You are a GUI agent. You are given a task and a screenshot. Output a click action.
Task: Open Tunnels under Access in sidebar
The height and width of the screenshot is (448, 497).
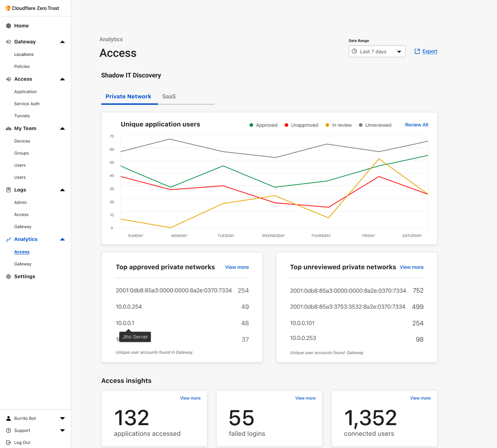click(x=22, y=116)
